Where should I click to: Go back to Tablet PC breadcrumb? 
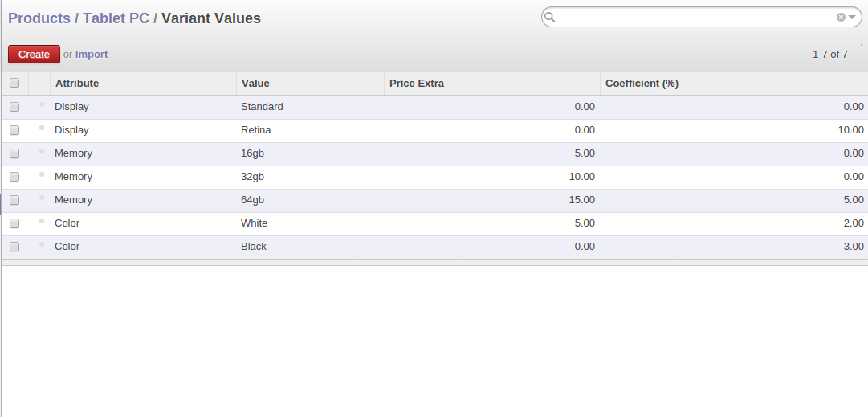click(x=116, y=18)
